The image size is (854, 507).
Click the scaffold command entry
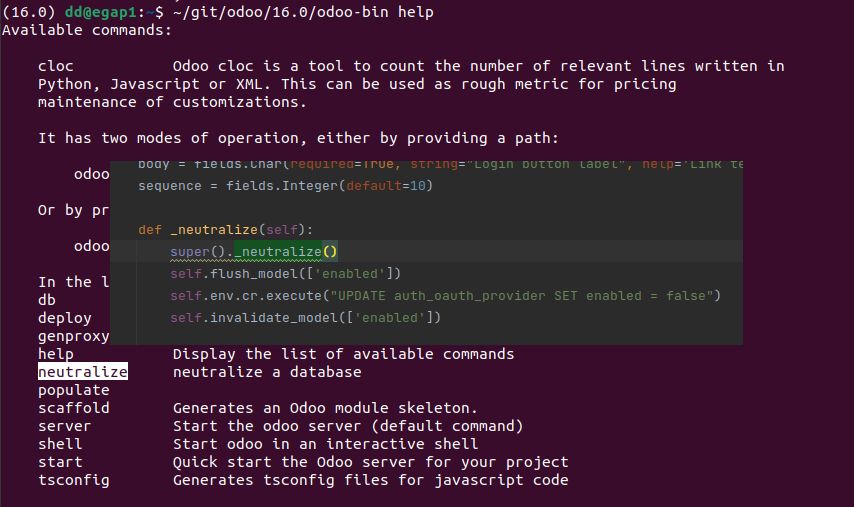pyautogui.click(x=74, y=408)
